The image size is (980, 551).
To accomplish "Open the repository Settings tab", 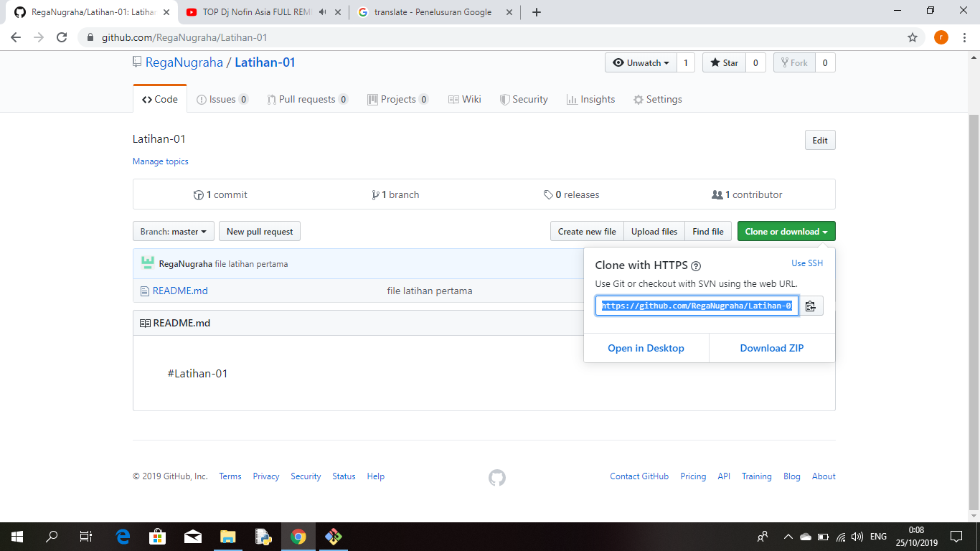I will [x=658, y=99].
